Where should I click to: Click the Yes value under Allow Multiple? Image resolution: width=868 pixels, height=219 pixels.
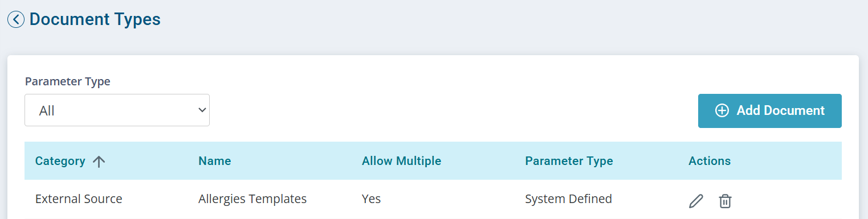[x=371, y=199]
